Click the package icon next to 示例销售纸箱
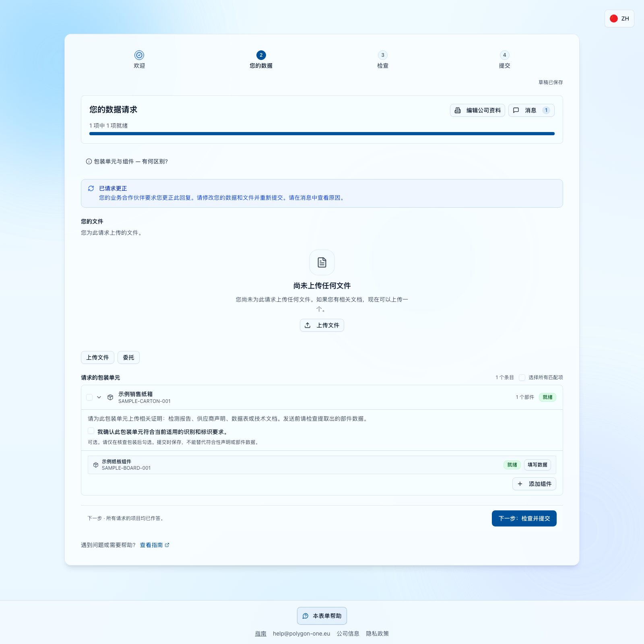644x644 pixels. click(110, 397)
